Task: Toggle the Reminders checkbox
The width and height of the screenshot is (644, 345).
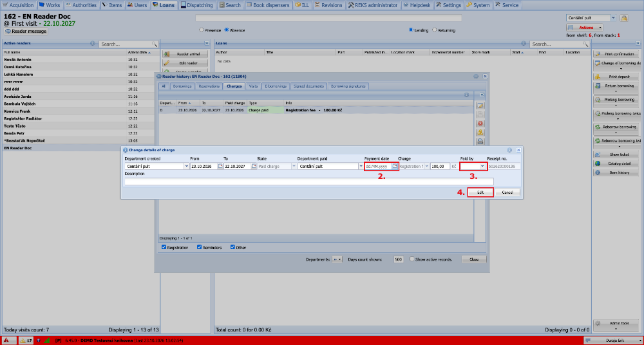Action: pyautogui.click(x=199, y=247)
